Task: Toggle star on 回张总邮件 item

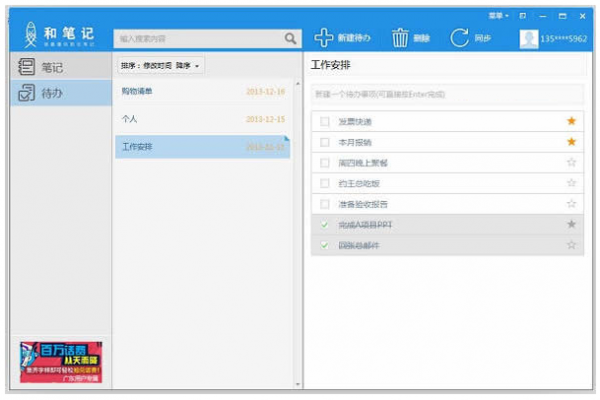Action: point(571,245)
